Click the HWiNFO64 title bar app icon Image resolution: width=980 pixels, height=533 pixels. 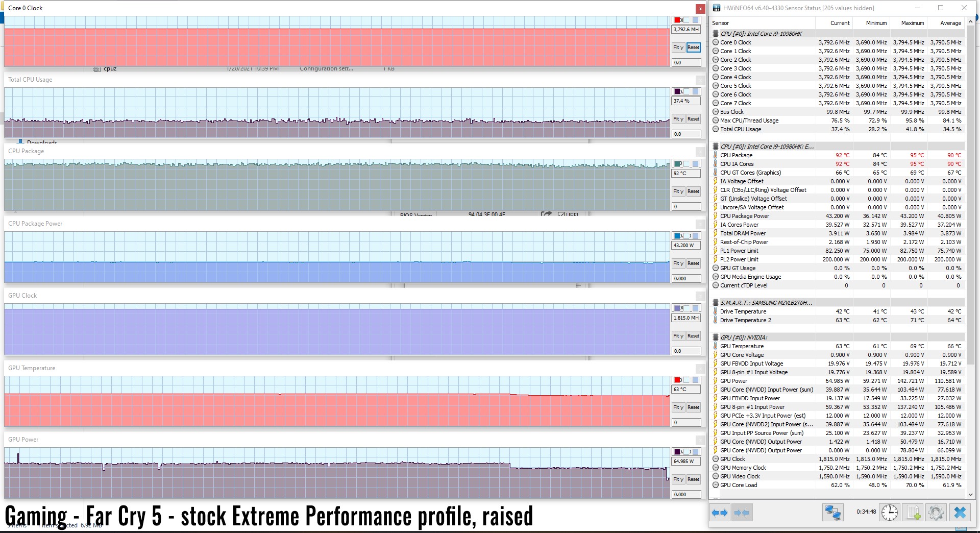tap(717, 8)
